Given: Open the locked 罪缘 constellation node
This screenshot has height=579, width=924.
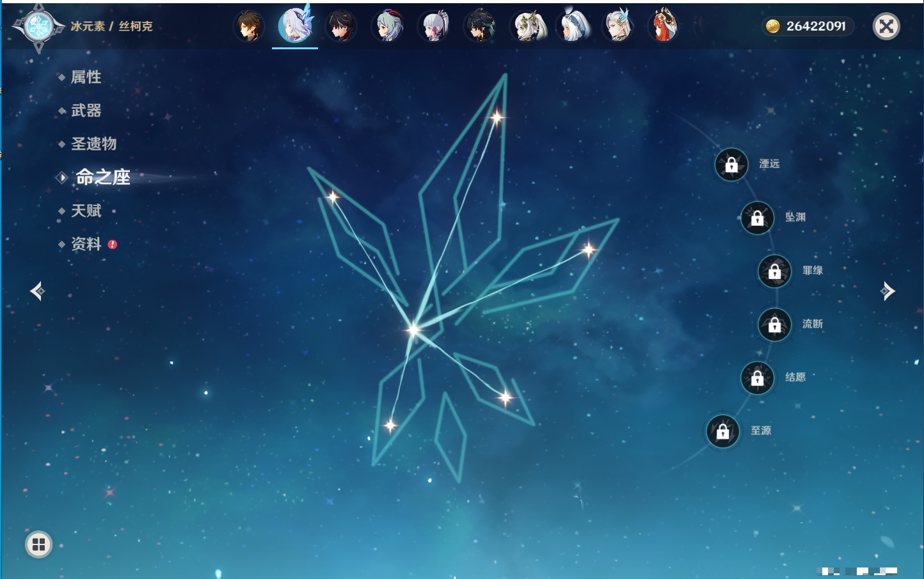Looking at the screenshot, I should pyautogui.click(x=775, y=271).
